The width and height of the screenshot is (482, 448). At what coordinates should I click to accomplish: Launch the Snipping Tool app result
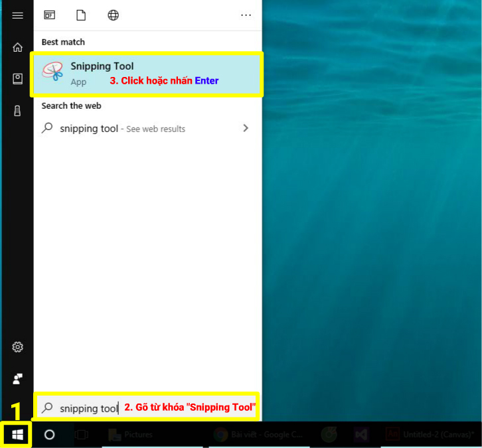147,74
